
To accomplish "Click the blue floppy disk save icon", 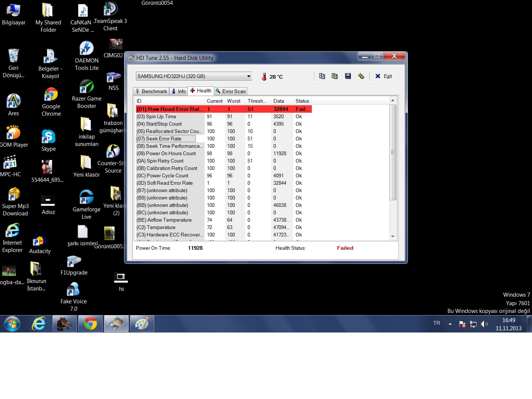I will (x=348, y=76).
